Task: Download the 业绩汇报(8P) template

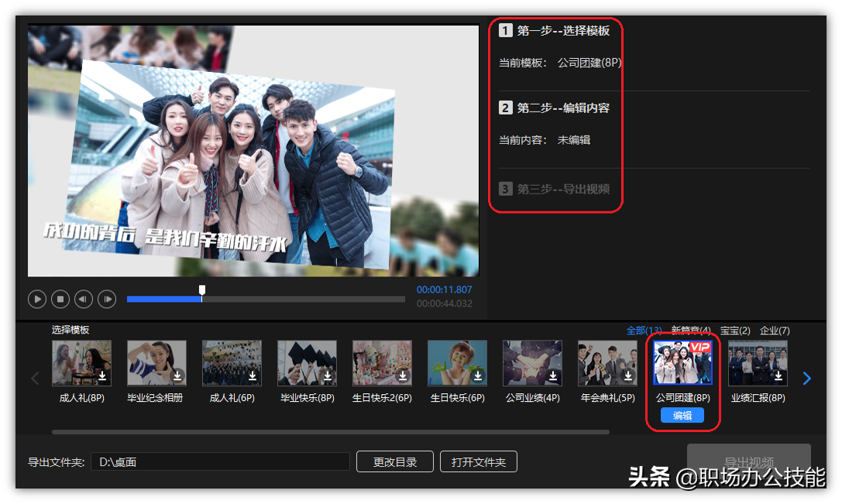Action: (778, 376)
